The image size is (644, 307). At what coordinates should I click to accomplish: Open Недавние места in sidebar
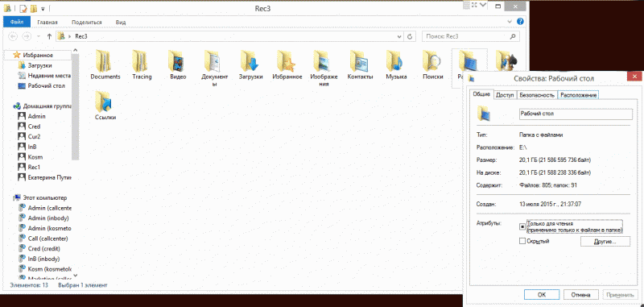tap(44, 76)
